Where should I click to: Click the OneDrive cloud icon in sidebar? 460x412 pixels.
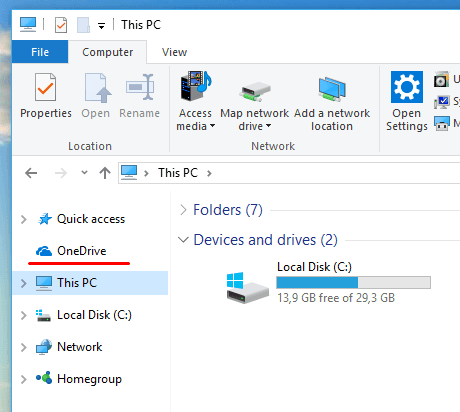tap(44, 251)
